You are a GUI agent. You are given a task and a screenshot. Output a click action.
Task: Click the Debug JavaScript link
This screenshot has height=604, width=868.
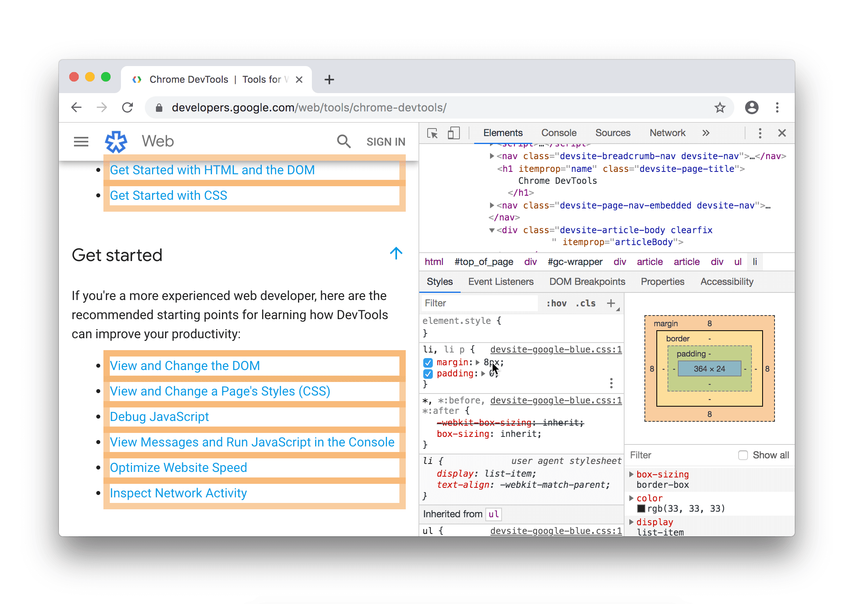tap(159, 415)
